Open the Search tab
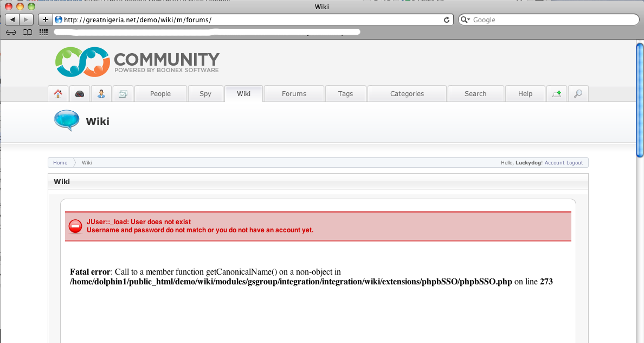 point(475,94)
